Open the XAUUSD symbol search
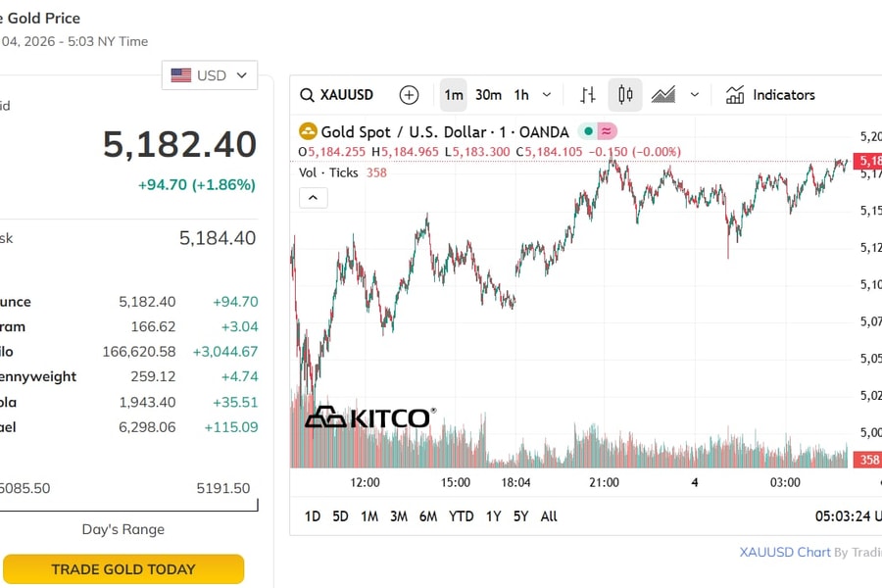The image size is (882, 588). coord(337,95)
